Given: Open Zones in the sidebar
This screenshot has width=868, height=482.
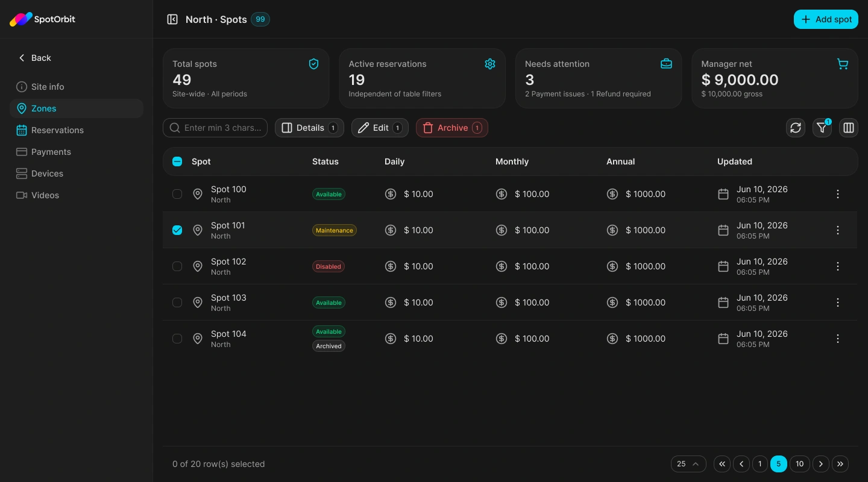Looking at the screenshot, I should [77, 108].
